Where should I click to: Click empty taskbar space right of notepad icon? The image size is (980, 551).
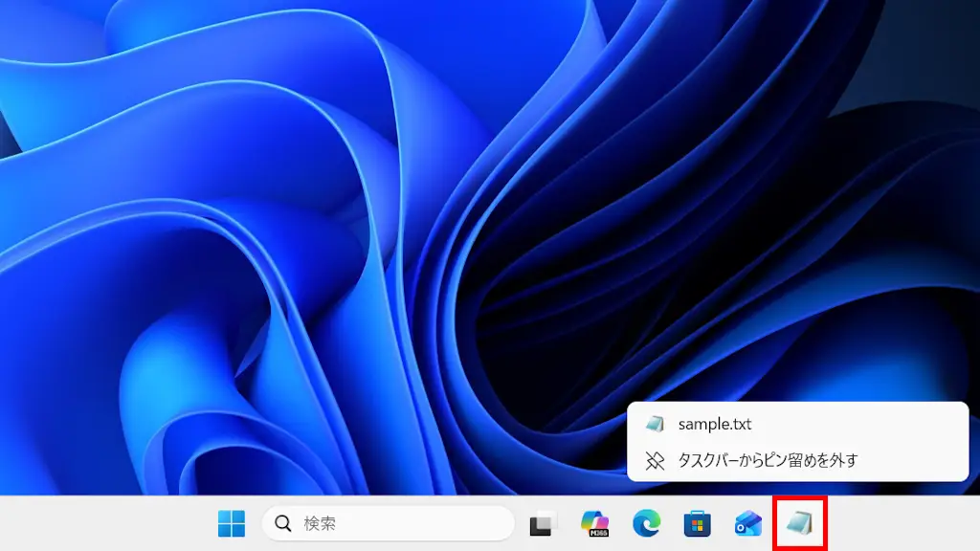900,523
